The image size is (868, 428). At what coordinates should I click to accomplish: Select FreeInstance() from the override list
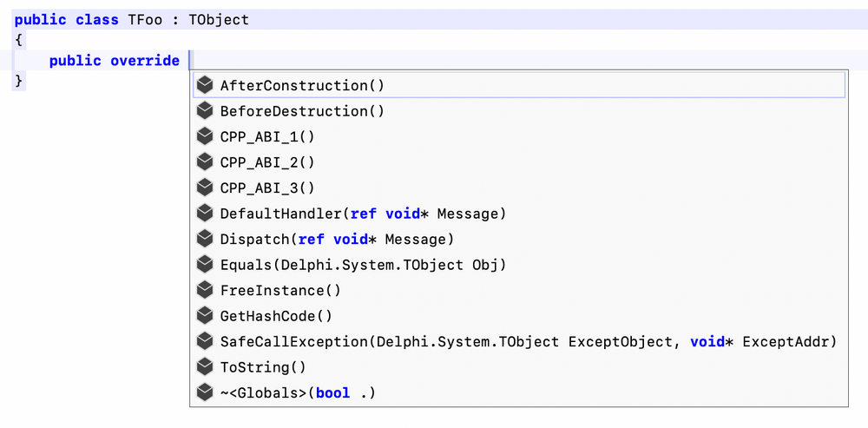(x=280, y=291)
